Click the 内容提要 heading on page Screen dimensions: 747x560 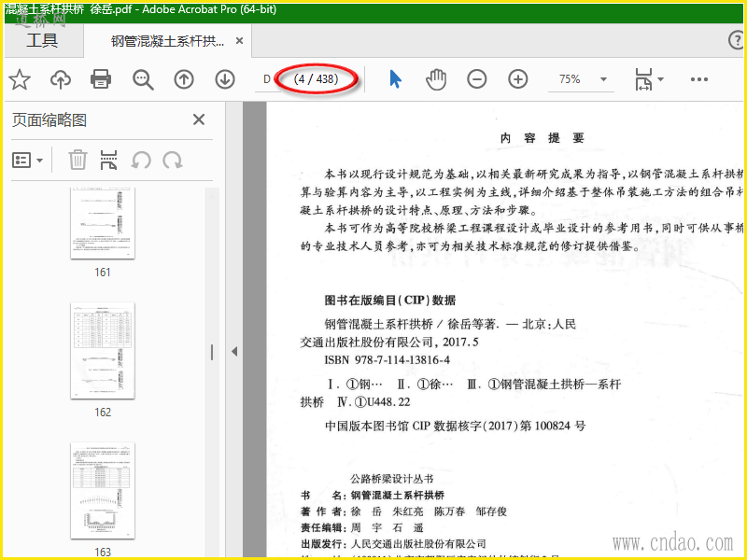coord(543,138)
